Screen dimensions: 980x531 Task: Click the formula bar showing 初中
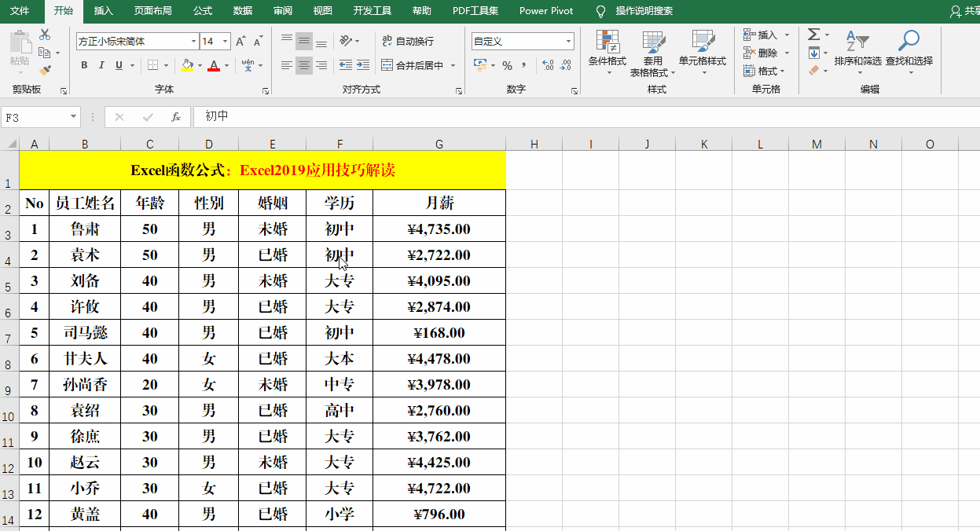pyautogui.click(x=585, y=117)
